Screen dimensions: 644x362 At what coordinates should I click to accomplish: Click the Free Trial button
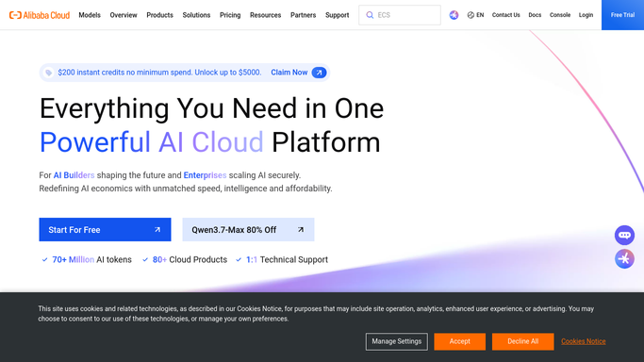pos(622,15)
